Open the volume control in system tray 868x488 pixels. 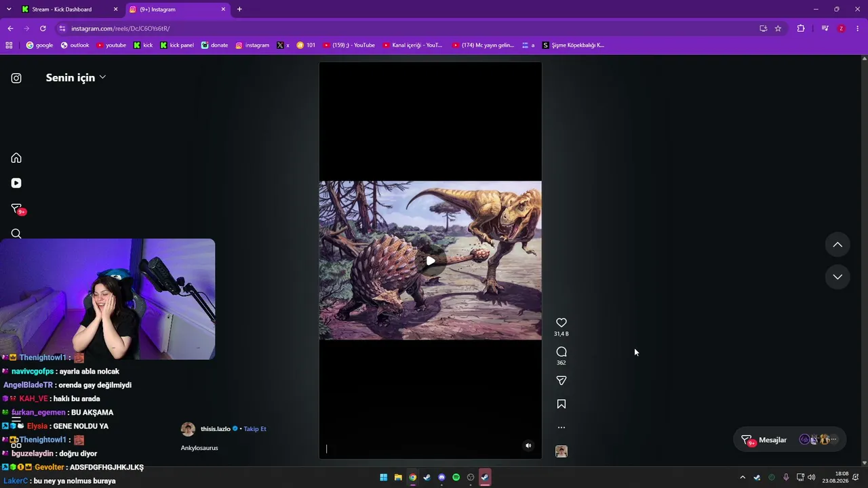[x=812, y=477]
